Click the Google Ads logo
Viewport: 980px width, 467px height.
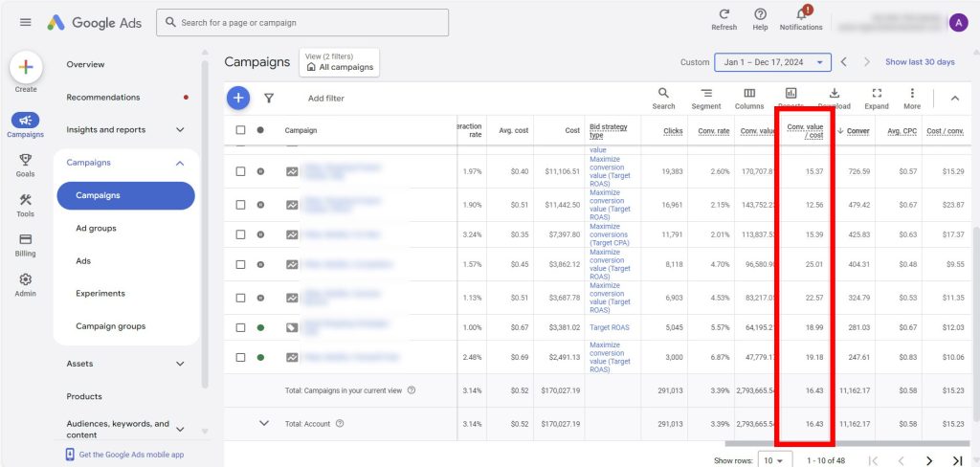[95, 23]
